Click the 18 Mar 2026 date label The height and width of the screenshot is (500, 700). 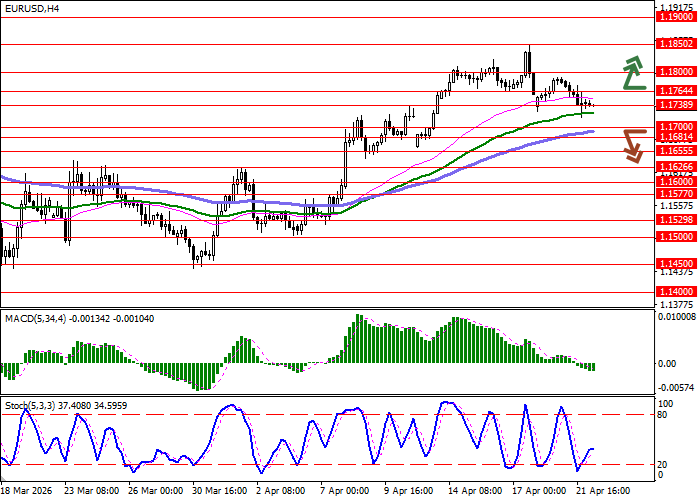click(x=29, y=492)
